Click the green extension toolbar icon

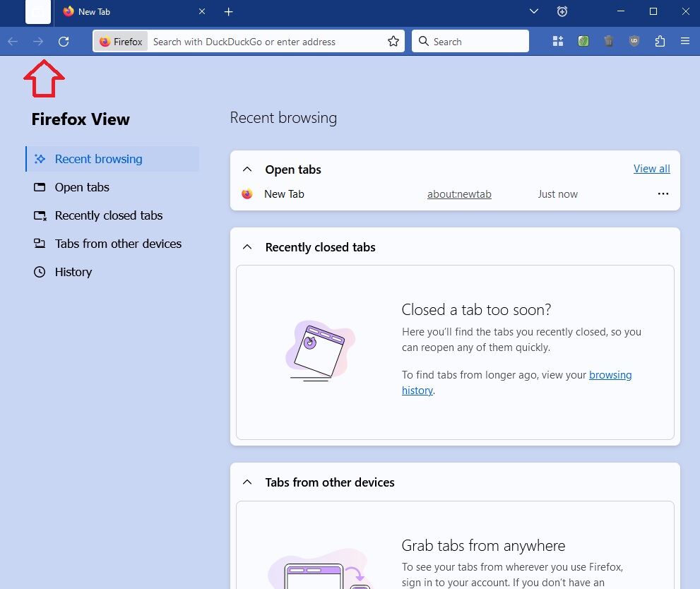(x=583, y=41)
